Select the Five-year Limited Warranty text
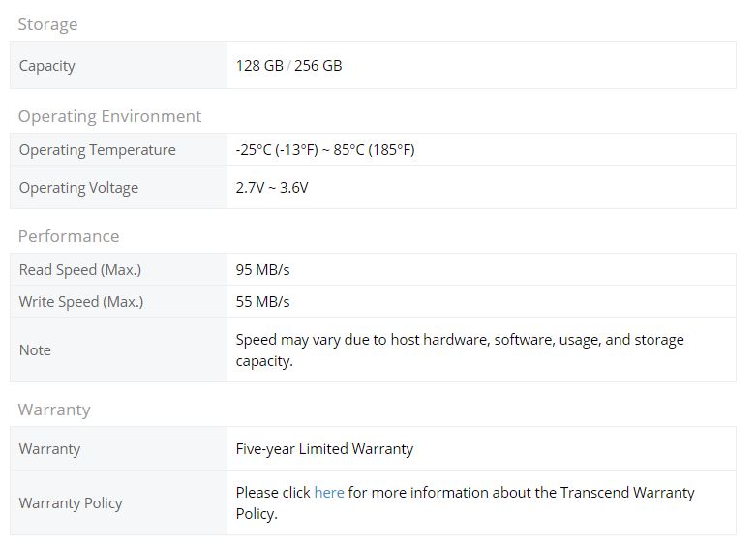This screenshot has width=756, height=547. (324, 449)
